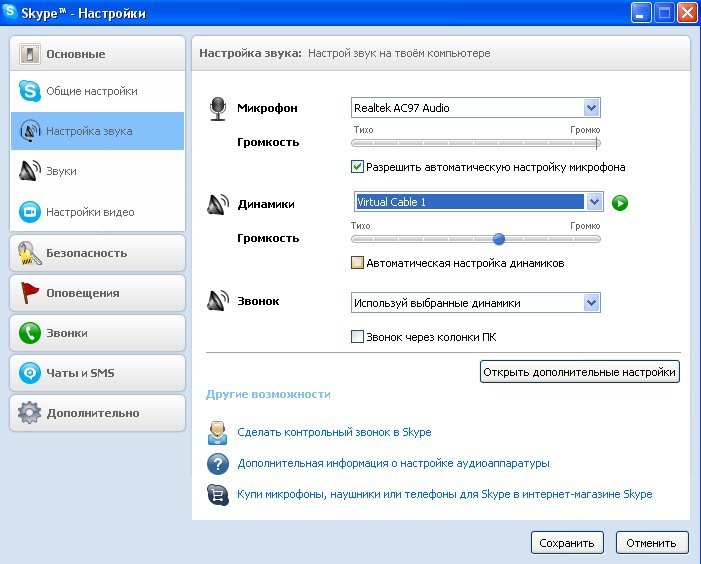Select Настройки видео in the sidebar
The width and height of the screenshot is (701, 564).
click(x=90, y=212)
